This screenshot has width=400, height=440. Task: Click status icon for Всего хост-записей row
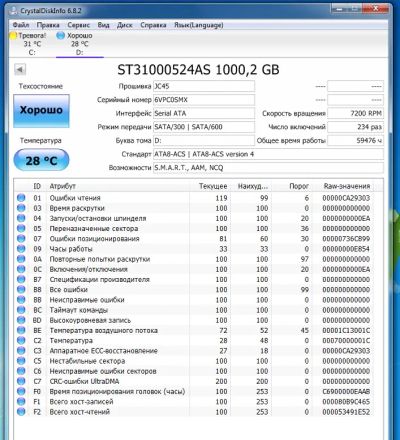pos(21,402)
